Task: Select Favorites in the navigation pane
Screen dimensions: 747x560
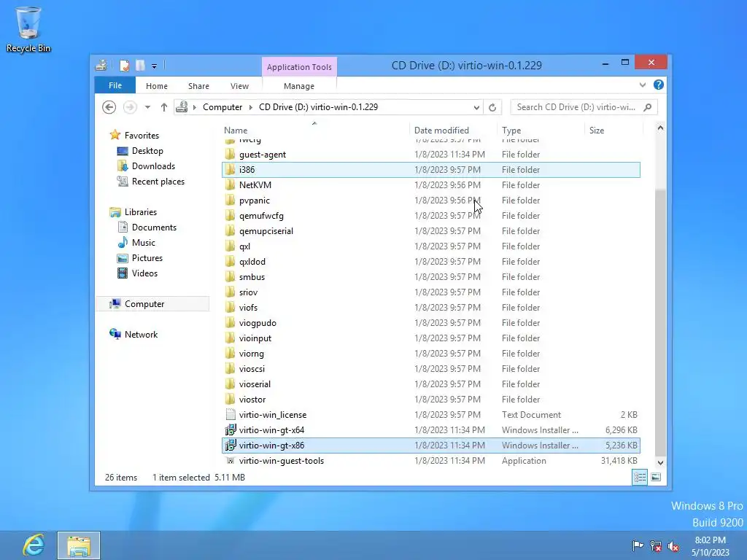Action: 142,136
